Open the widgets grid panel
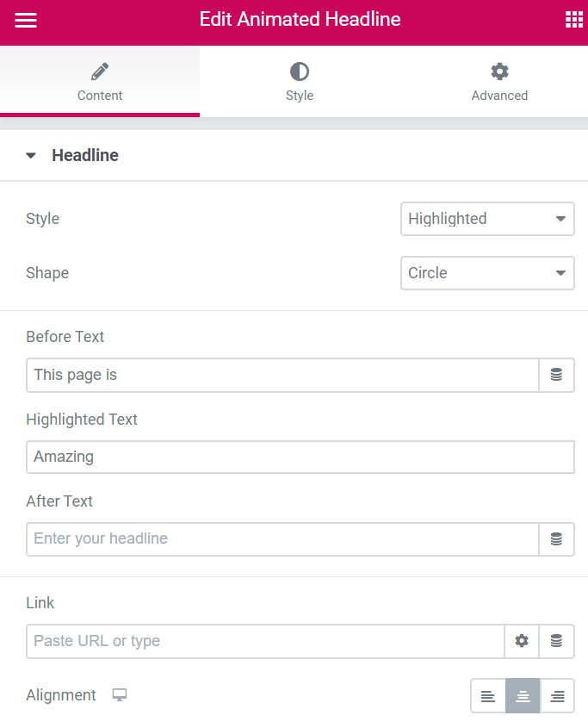 pyautogui.click(x=573, y=20)
